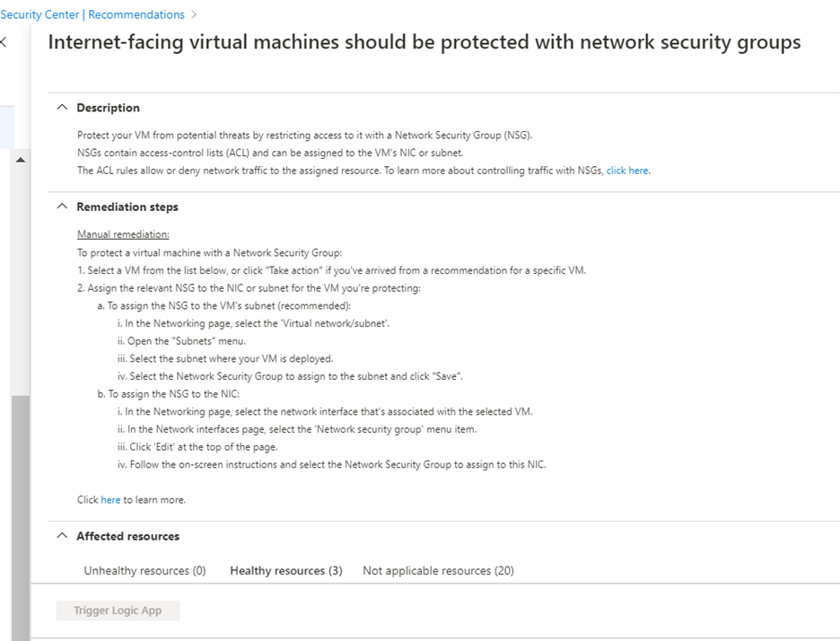Viewport: 840px width, 641px height.
Task: Click the Description section heading text
Action: pos(108,108)
